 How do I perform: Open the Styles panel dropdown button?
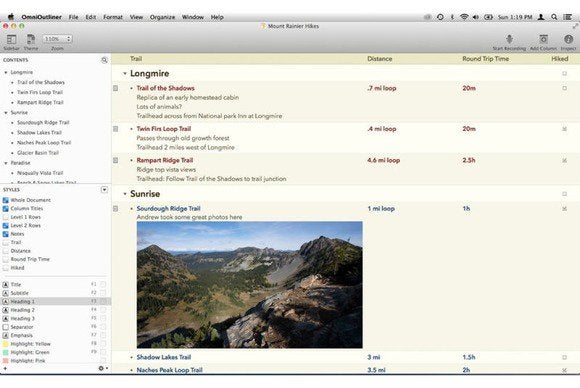104,189
